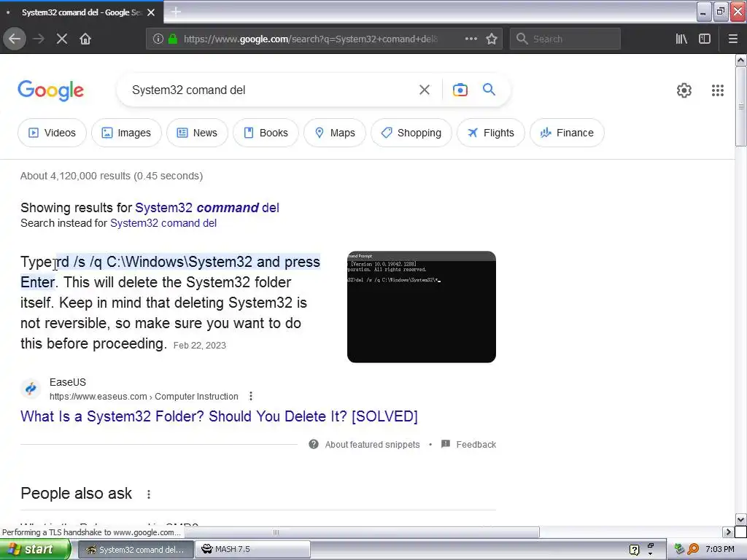Open the Windows Start menu

pos(35,550)
